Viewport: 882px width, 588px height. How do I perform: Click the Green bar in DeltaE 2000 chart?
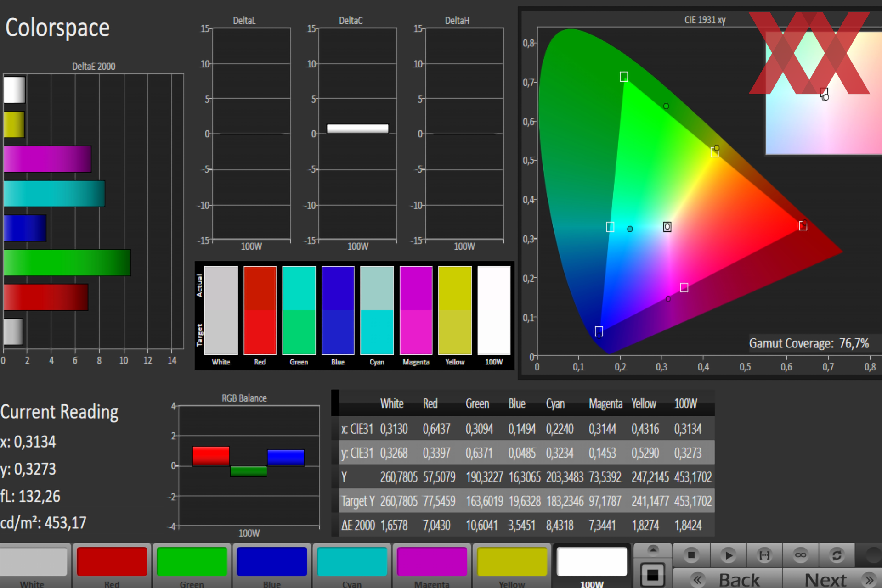coord(67,263)
